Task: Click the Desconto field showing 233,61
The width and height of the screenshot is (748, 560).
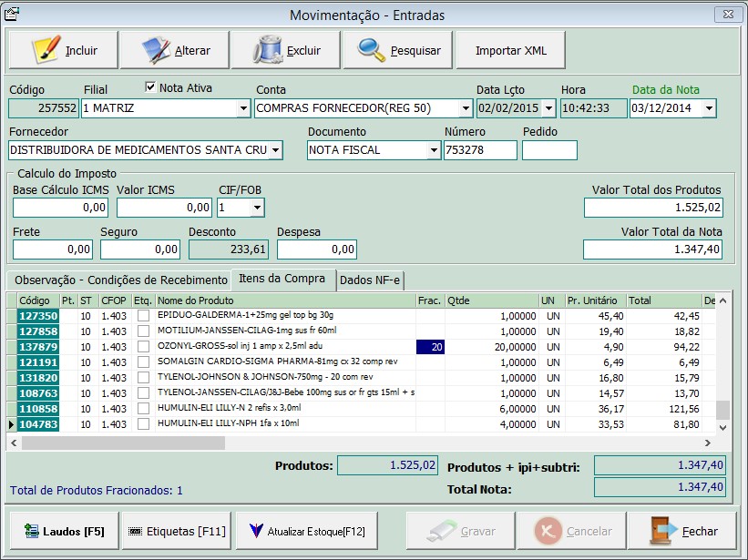Action: [229, 249]
